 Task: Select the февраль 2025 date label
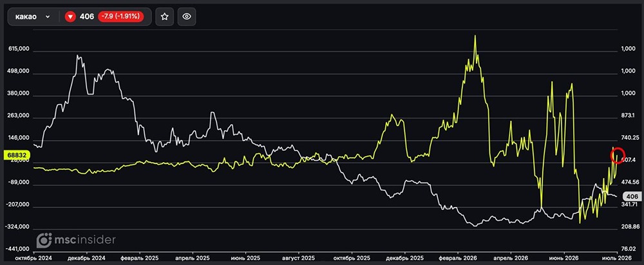point(141,258)
